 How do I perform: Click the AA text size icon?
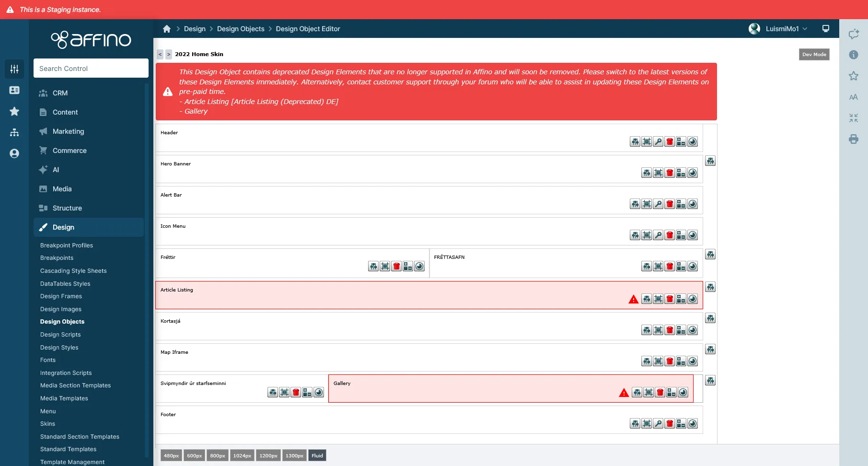tap(854, 97)
